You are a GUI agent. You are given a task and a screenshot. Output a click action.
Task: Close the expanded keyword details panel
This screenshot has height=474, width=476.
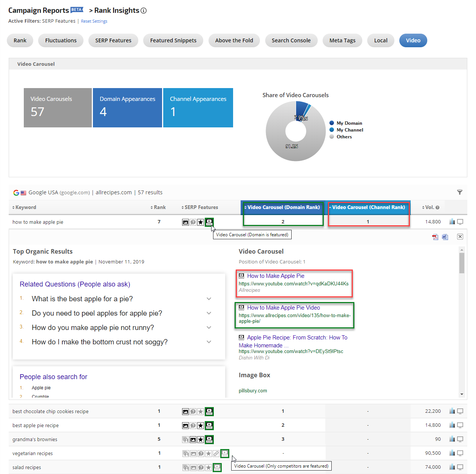tap(460, 237)
